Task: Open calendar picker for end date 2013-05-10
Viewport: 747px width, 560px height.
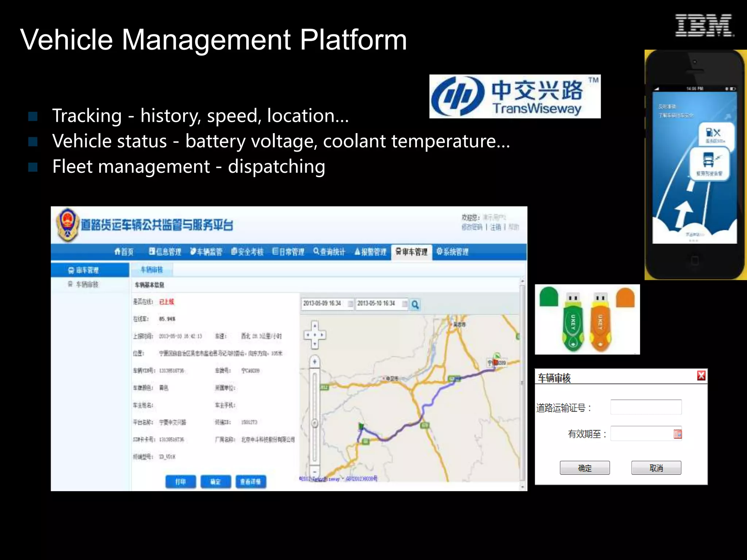Action: tap(405, 304)
